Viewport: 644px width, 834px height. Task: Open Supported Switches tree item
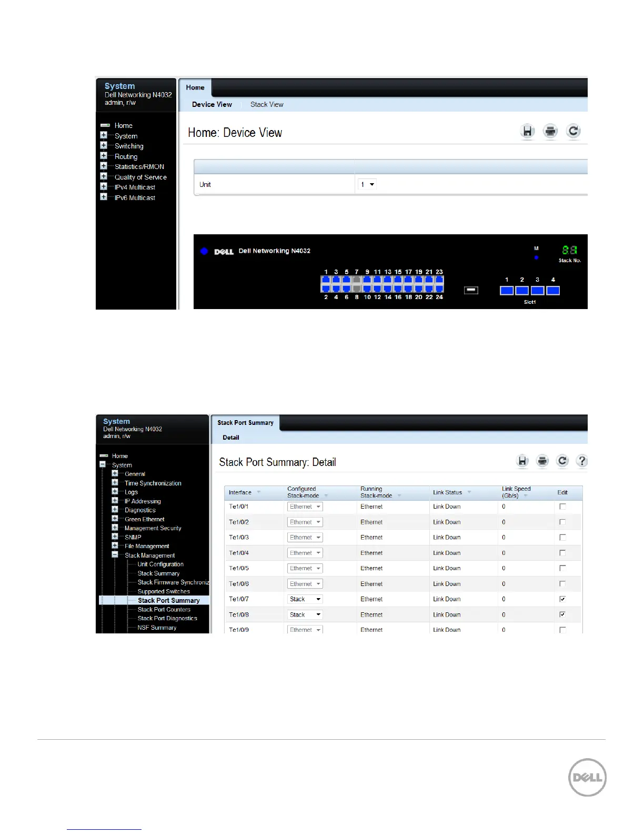(x=164, y=591)
